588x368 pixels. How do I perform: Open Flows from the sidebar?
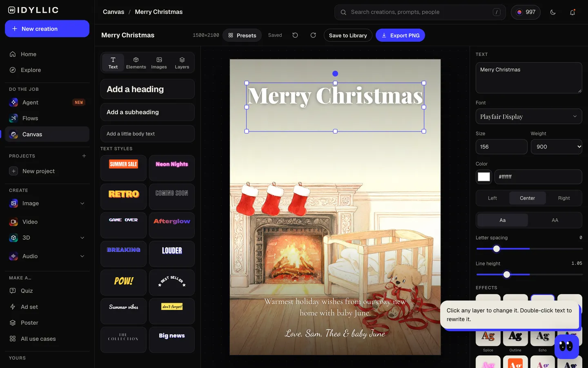click(47, 118)
